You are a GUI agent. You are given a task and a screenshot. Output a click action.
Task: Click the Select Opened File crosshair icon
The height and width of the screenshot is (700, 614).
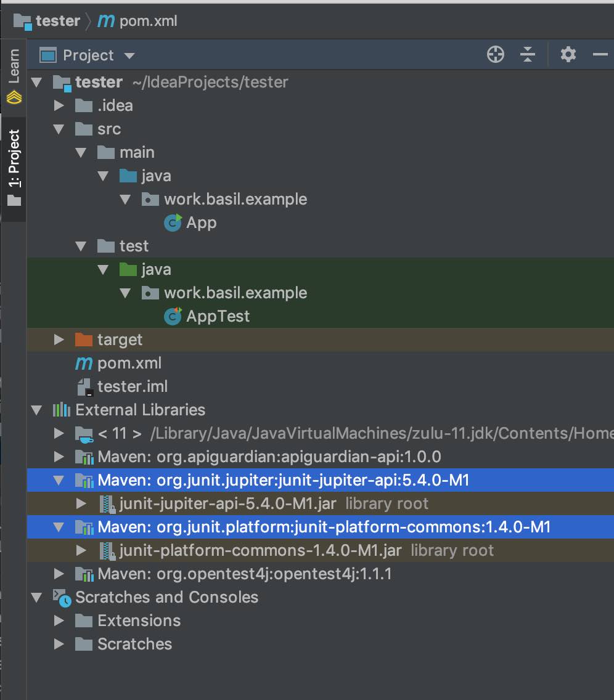(x=495, y=55)
